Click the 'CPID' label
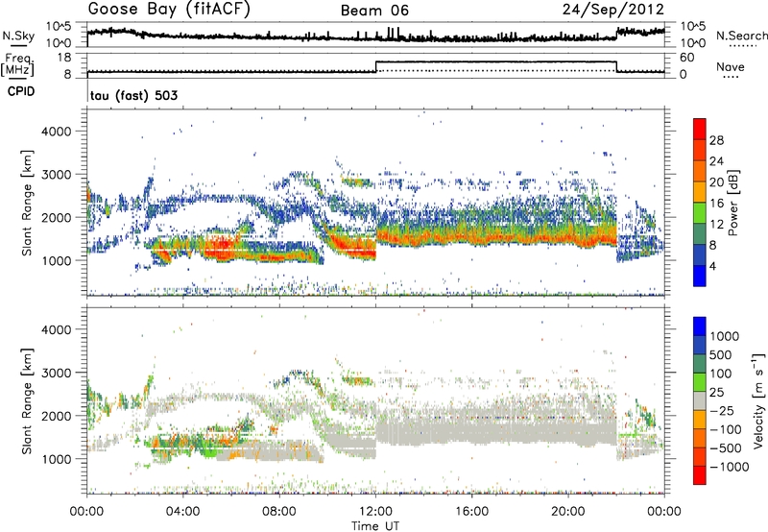768x532 pixels. click(21, 91)
